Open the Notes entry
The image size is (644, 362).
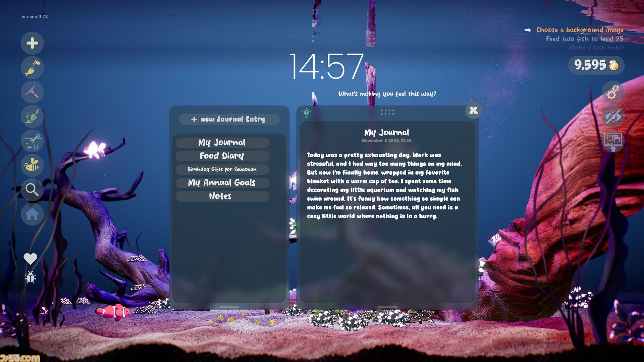(222, 196)
